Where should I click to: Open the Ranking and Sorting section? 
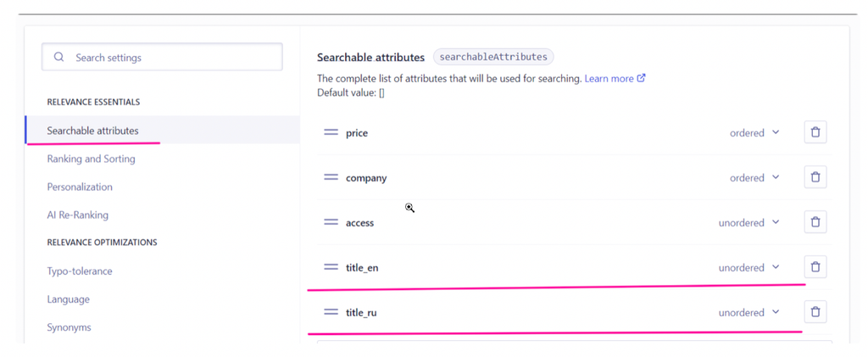91,159
